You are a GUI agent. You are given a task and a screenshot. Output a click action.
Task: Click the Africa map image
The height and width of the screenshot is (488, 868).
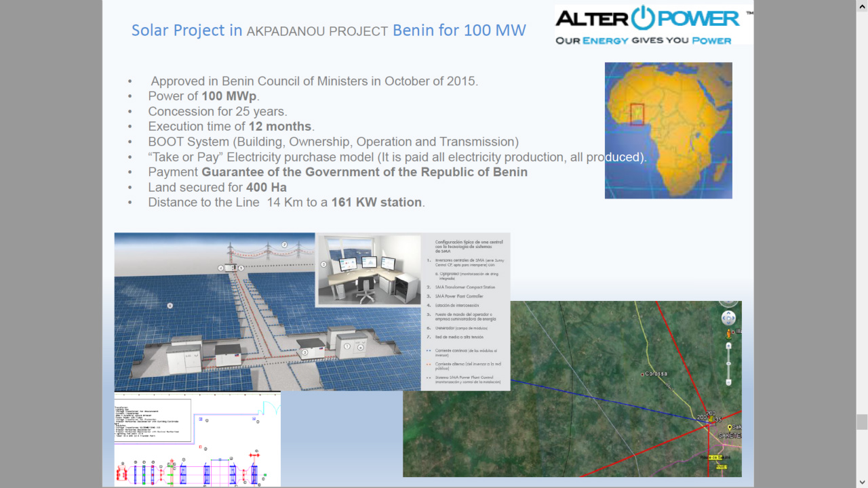668,130
